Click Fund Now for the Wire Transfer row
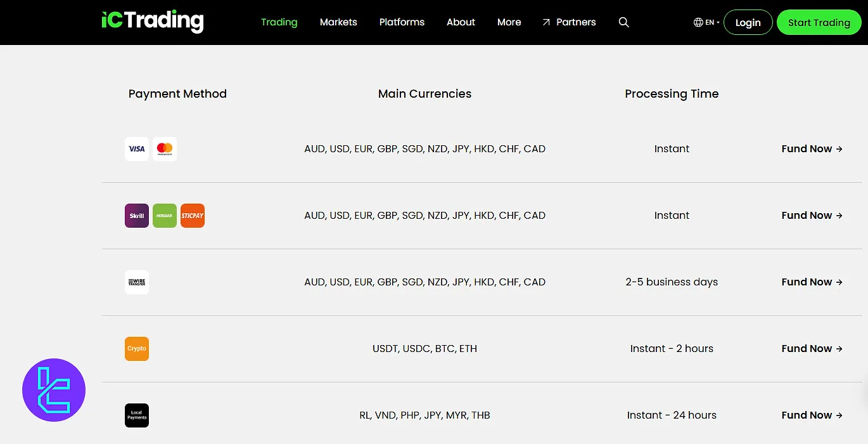 pyautogui.click(x=812, y=282)
